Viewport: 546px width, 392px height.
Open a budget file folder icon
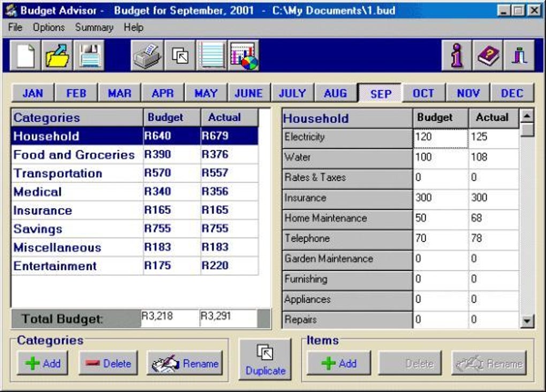click(x=57, y=55)
